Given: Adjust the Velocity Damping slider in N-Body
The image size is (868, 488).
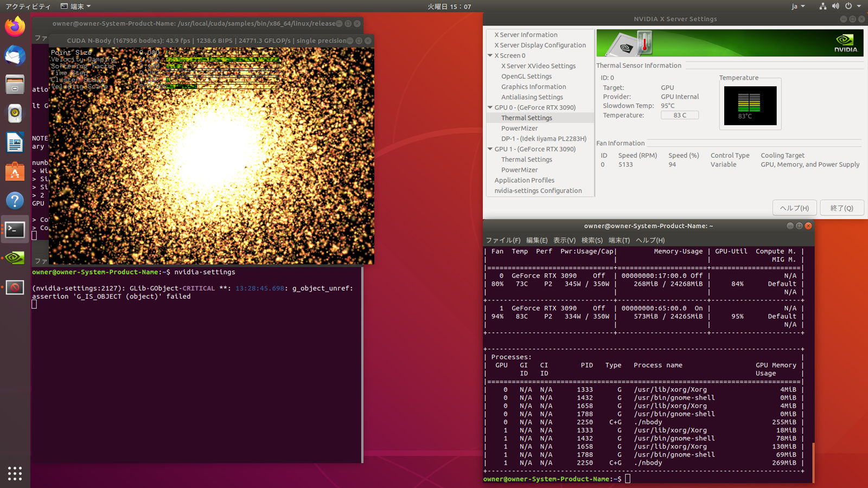Looking at the screenshot, I should pos(222,60).
